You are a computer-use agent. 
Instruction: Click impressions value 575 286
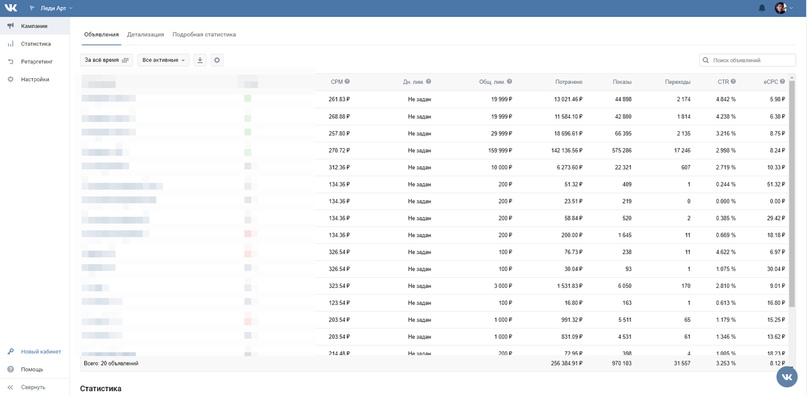click(x=621, y=150)
